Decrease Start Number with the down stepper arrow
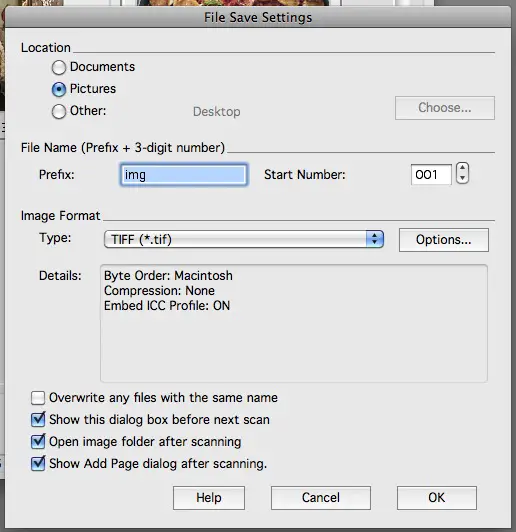The width and height of the screenshot is (516, 532). [462, 178]
